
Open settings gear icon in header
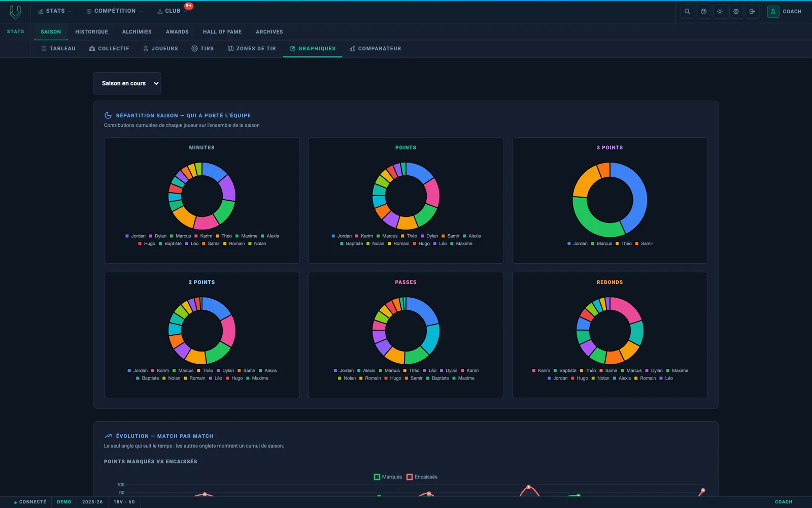[x=736, y=11]
